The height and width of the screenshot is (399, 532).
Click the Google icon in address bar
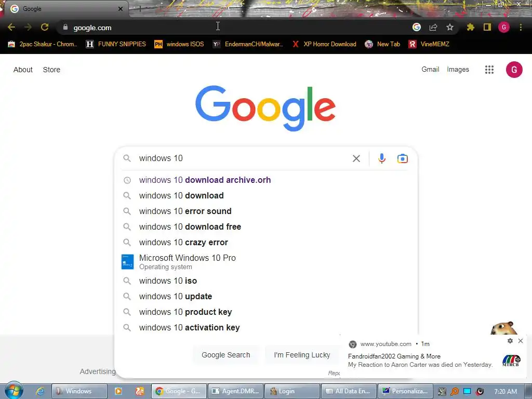click(x=417, y=27)
